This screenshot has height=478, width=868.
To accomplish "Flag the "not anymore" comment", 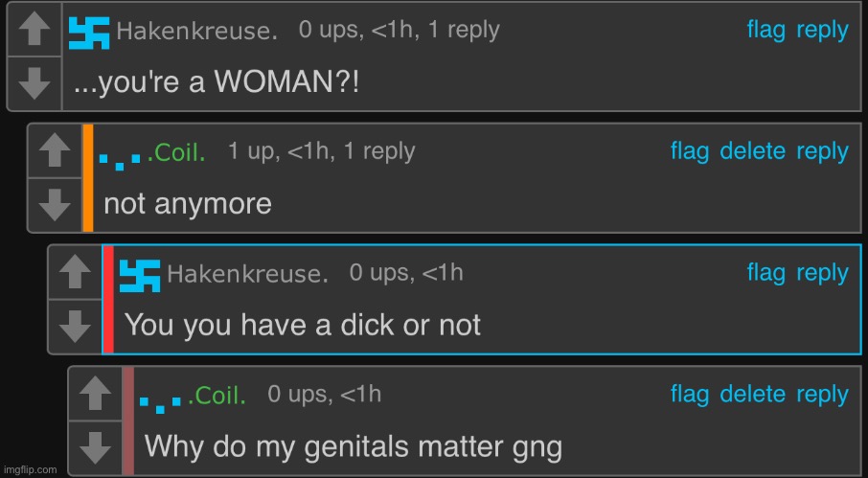I will [x=690, y=151].
